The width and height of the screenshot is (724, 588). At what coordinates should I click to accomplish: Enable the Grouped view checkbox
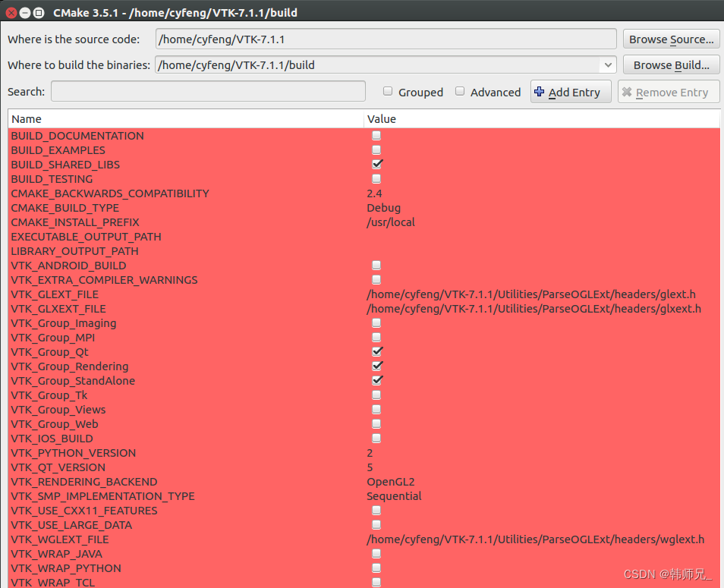(388, 91)
